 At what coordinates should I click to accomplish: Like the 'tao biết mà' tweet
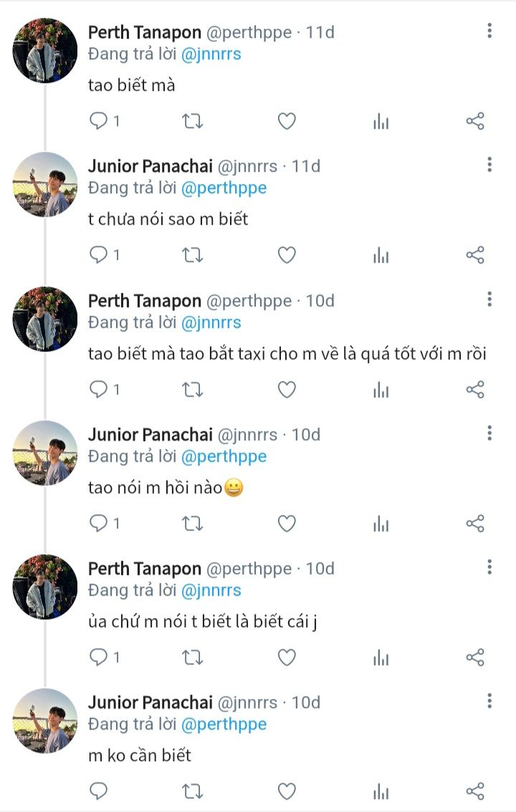click(287, 121)
